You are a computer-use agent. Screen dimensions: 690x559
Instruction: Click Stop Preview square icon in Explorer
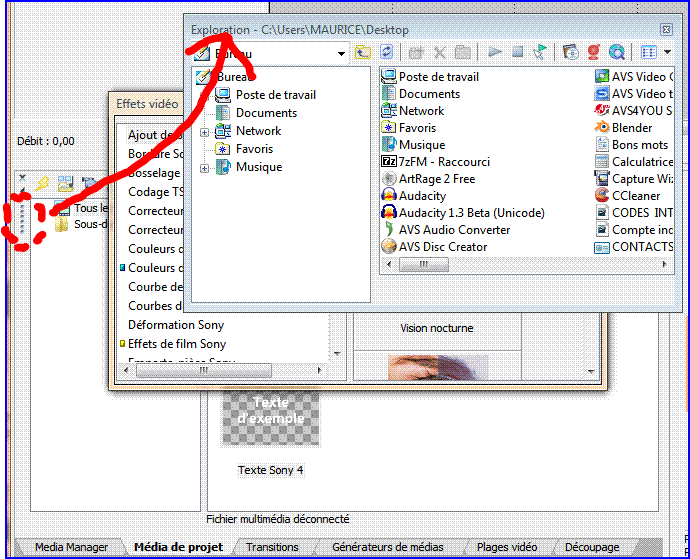click(x=518, y=52)
